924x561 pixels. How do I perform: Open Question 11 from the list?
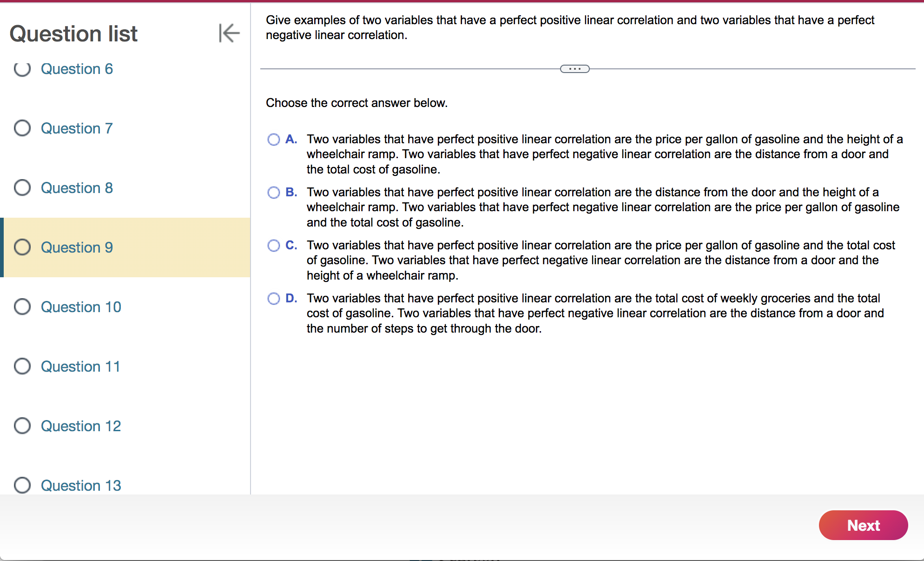[x=80, y=367]
